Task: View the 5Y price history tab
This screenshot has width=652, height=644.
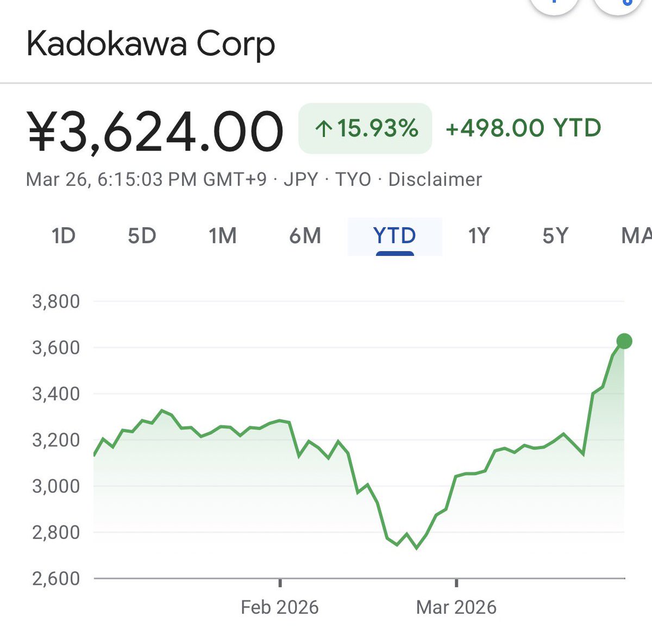Action: coord(555,236)
